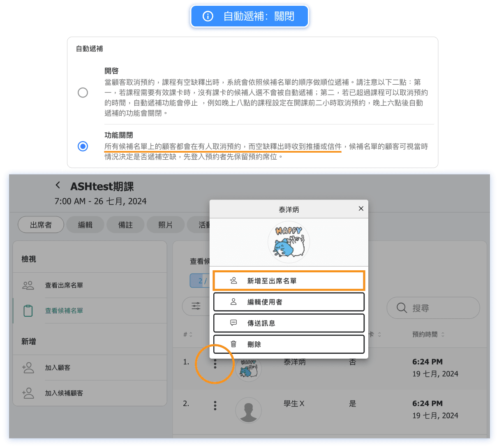The height and width of the screenshot is (448, 499).
Task: Click the back arrow beside ASHtest期課
Action: (58, 185)
